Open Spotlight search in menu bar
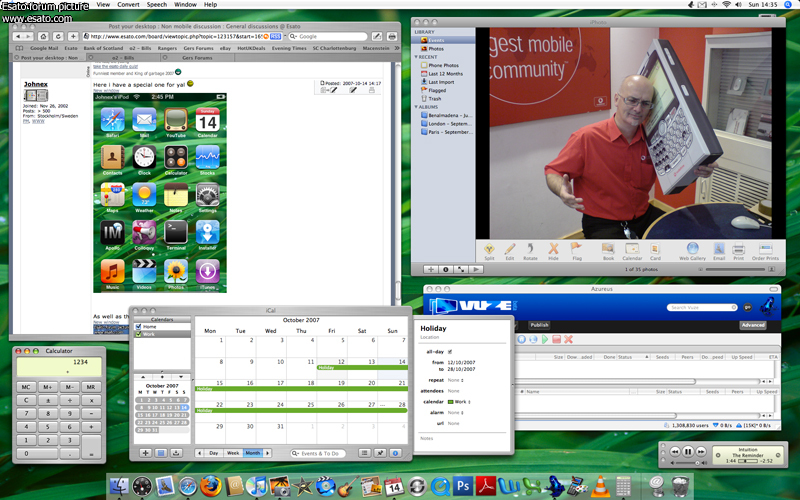Screen dimensions: 800x500 (788, 4)
